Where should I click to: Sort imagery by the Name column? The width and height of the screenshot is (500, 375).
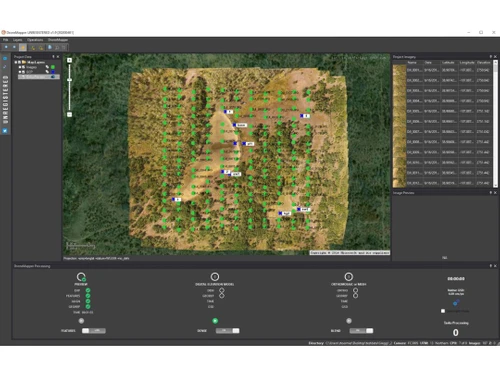click(412, 62)
